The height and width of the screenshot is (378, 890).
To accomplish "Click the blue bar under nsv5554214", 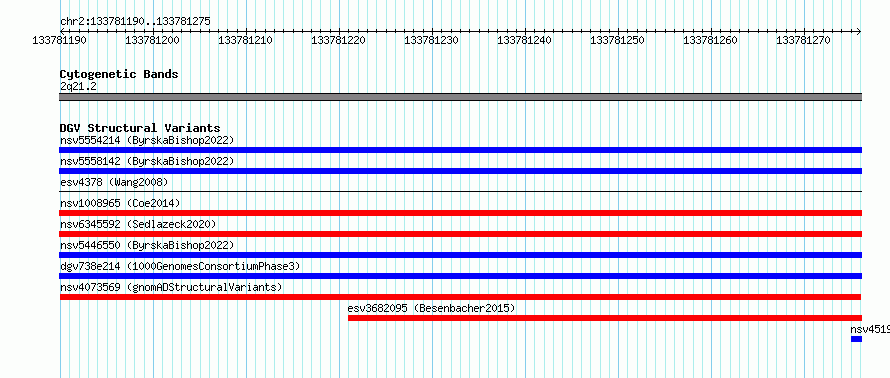I will [x=460, y=150].
